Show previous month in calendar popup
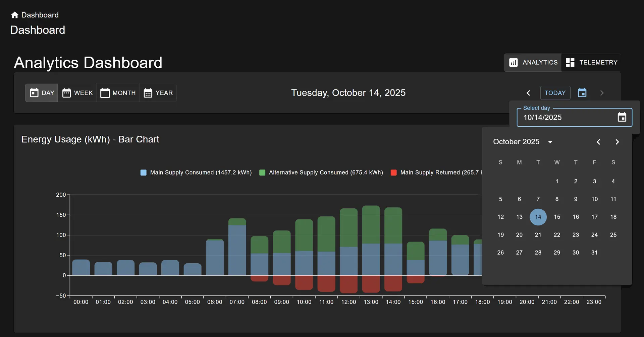 pos(598,142)
